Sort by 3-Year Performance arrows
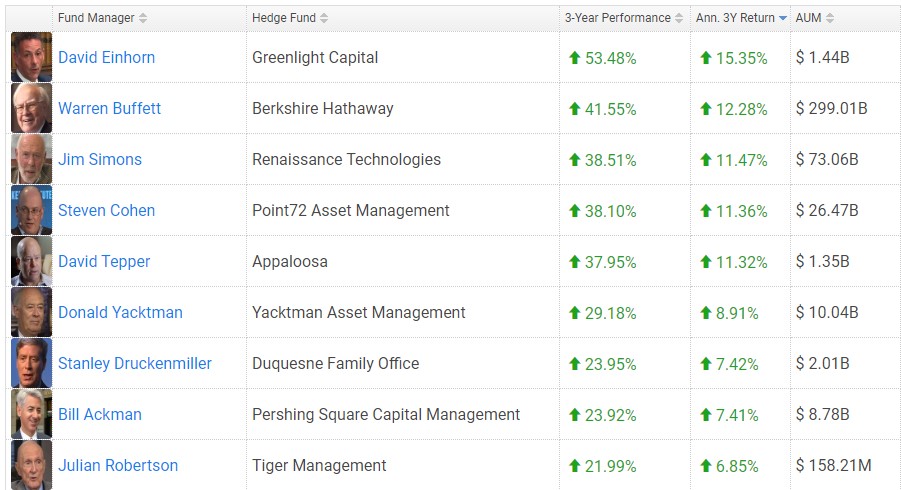901x490 pixels. (x=680, y=18)
